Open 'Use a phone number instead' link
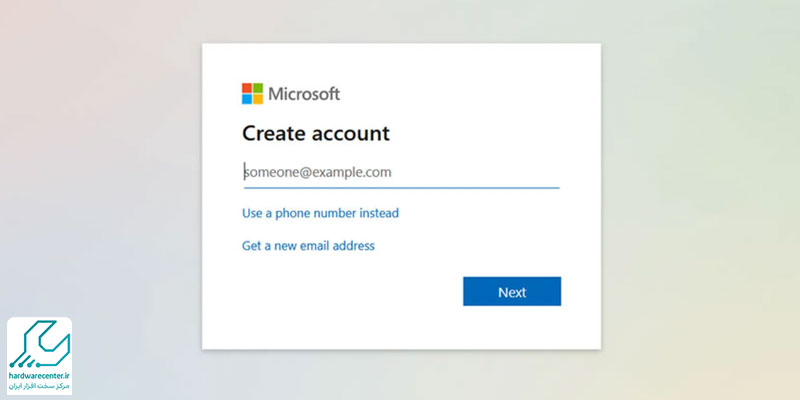 (x=320, y=213)
